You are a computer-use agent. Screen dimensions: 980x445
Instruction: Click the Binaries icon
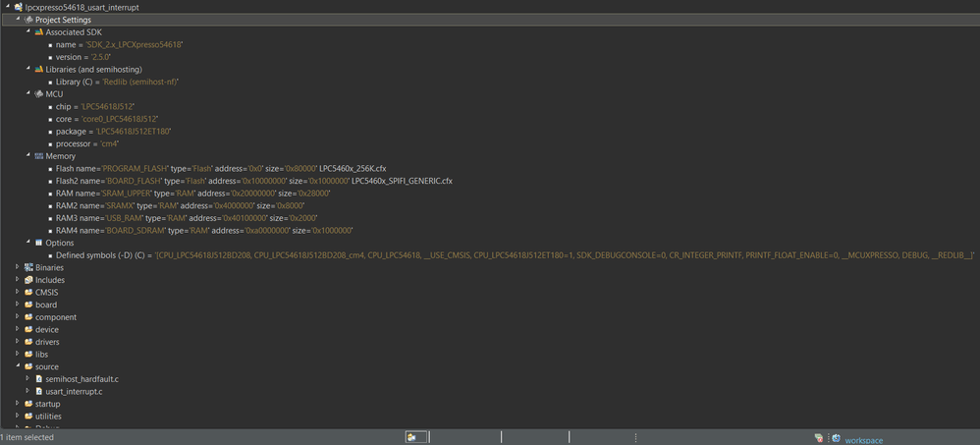[x=28, y=267]
